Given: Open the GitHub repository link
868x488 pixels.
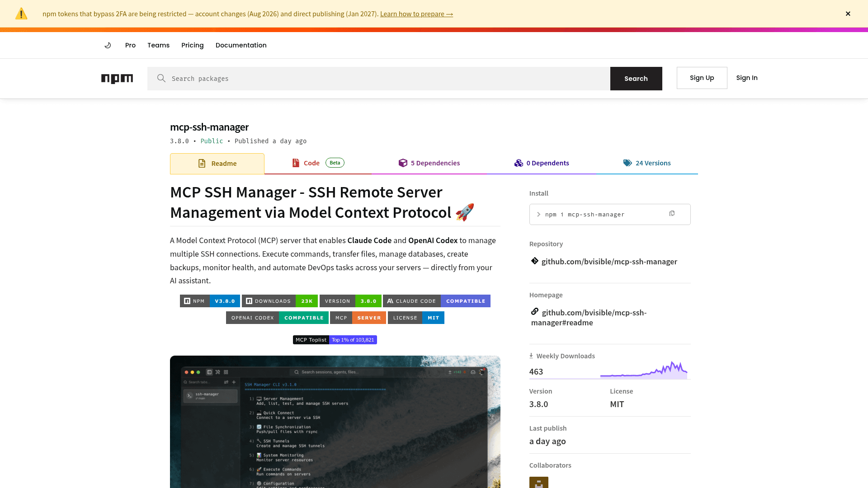Looking at the screenshot, I should coord(609,262).
